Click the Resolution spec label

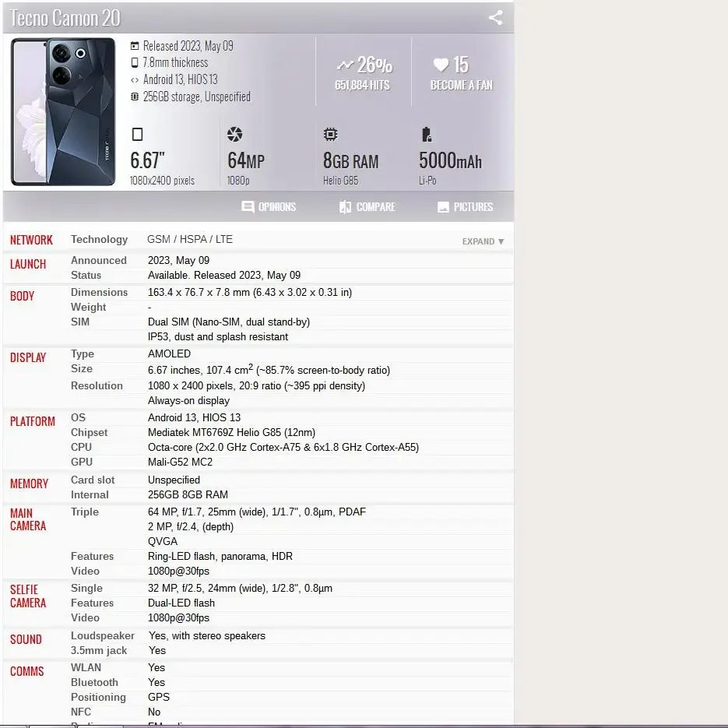pos(97,386)
